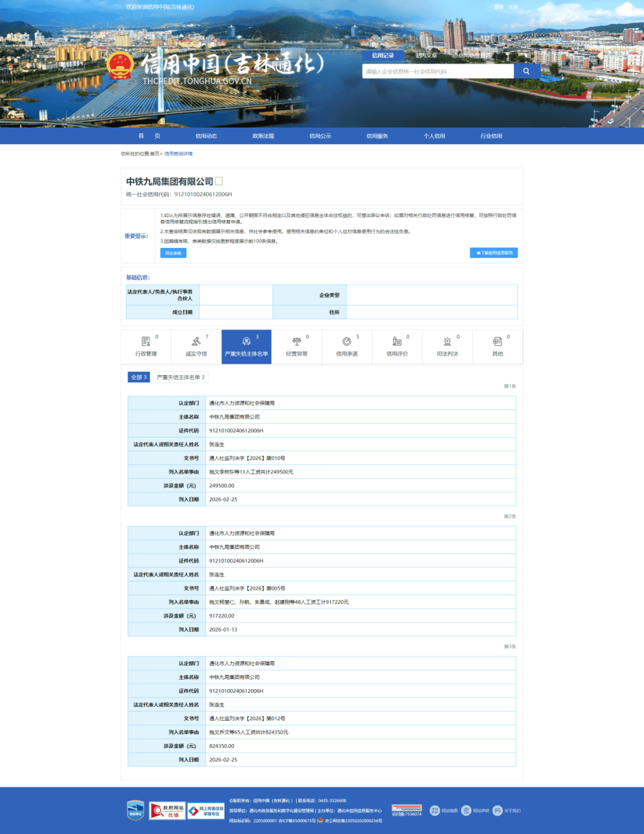Open 信用公示 navigation item
Viewport: 644px width, 834px height.
point(320,136)
